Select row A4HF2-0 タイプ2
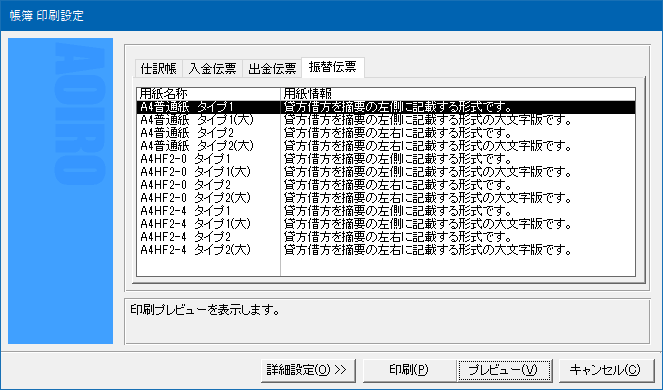Image resolution: width=663 pixels, height=390 pixels. [x=386, y=185]
